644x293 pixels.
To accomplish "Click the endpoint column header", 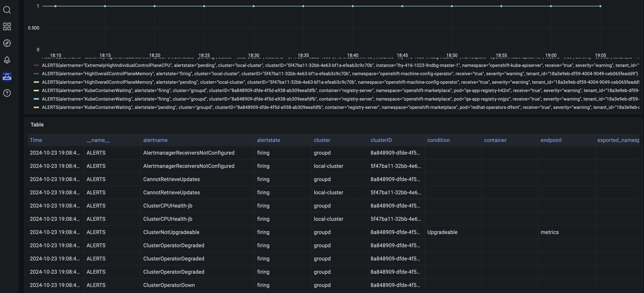I will click(x=551, y=140).
